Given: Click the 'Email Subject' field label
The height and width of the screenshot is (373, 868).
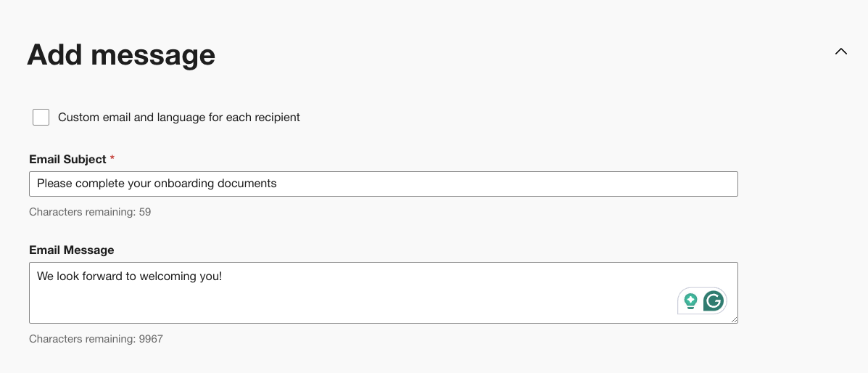Looking at the screenshot, I should tap(67, 159).
